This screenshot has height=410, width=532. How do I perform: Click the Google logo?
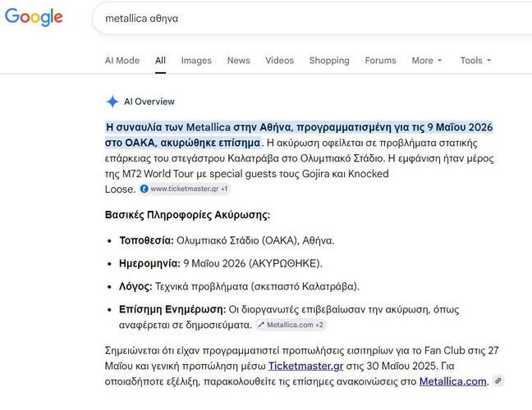(34, 17)
